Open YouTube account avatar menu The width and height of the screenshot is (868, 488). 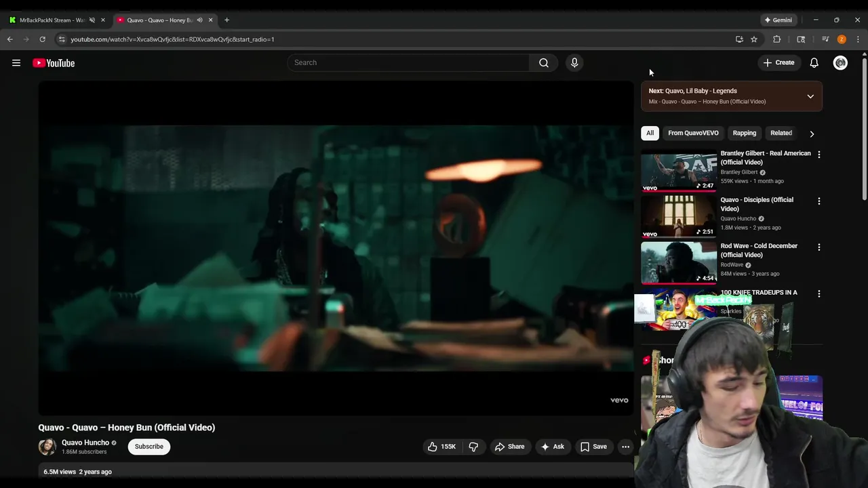[840, 62]
